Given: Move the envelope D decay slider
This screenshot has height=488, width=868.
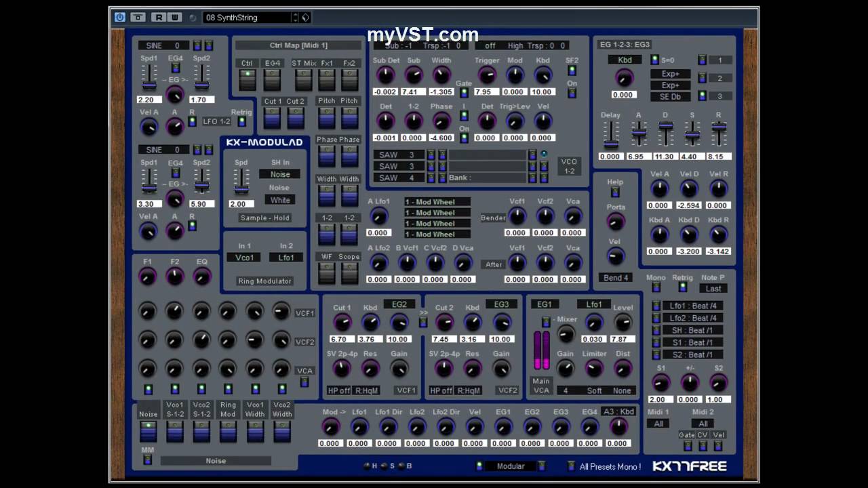Looking at the screenshot, I should (x=665, y=126).
